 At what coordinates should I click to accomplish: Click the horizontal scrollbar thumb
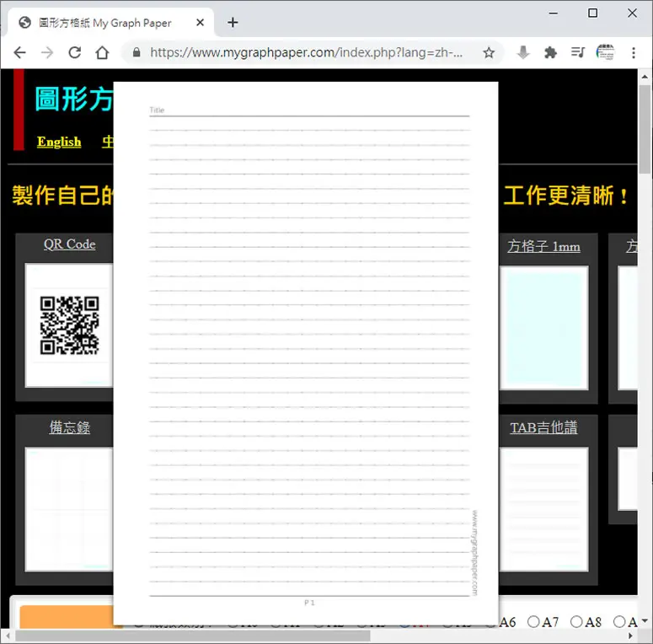click(193, 636)
